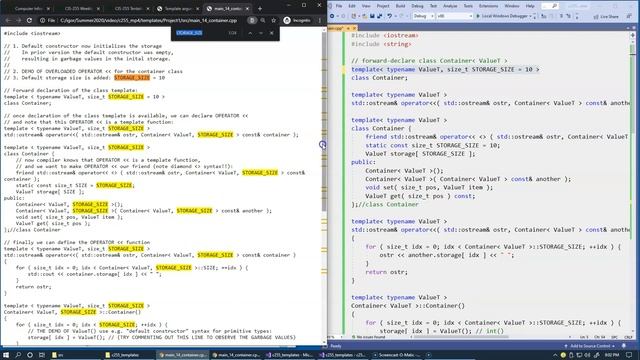Switch to the Template argu tab

178,9
